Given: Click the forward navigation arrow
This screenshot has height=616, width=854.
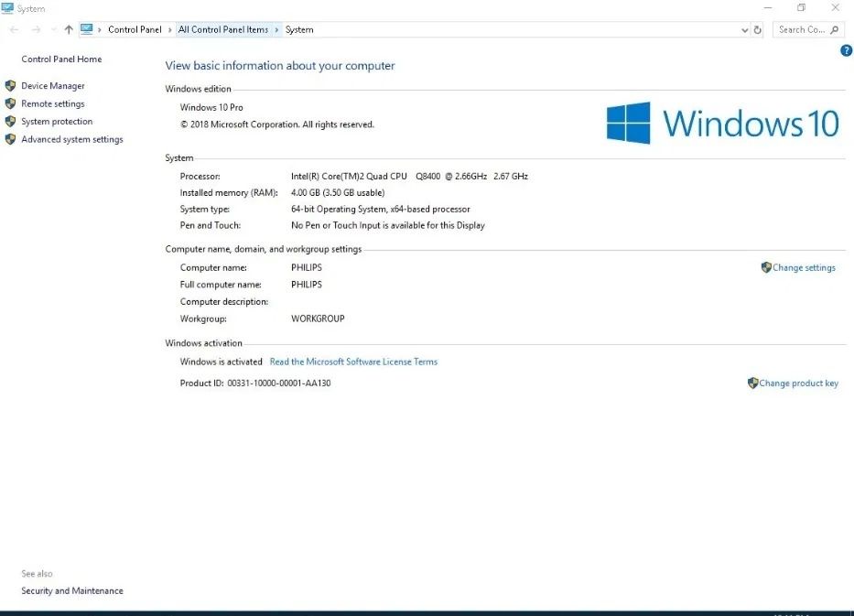Looking at the screenshot, I should pos(36,30).
